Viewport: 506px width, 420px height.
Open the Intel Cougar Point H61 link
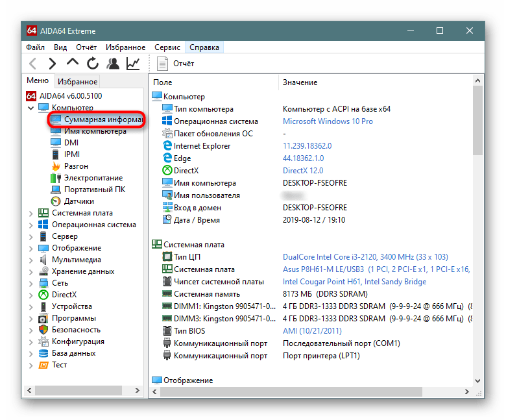tap(354, 282)
